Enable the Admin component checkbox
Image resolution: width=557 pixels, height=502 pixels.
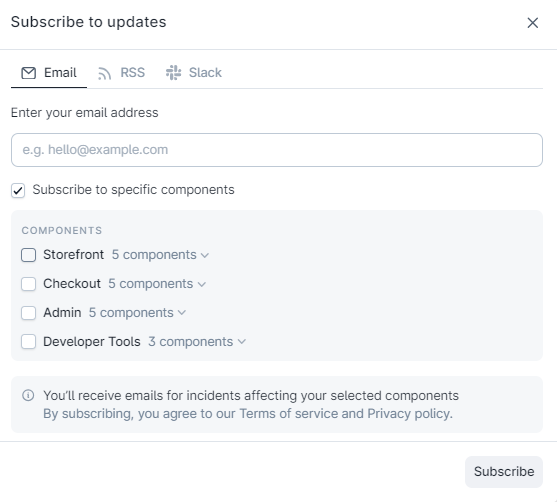[28, 313]
